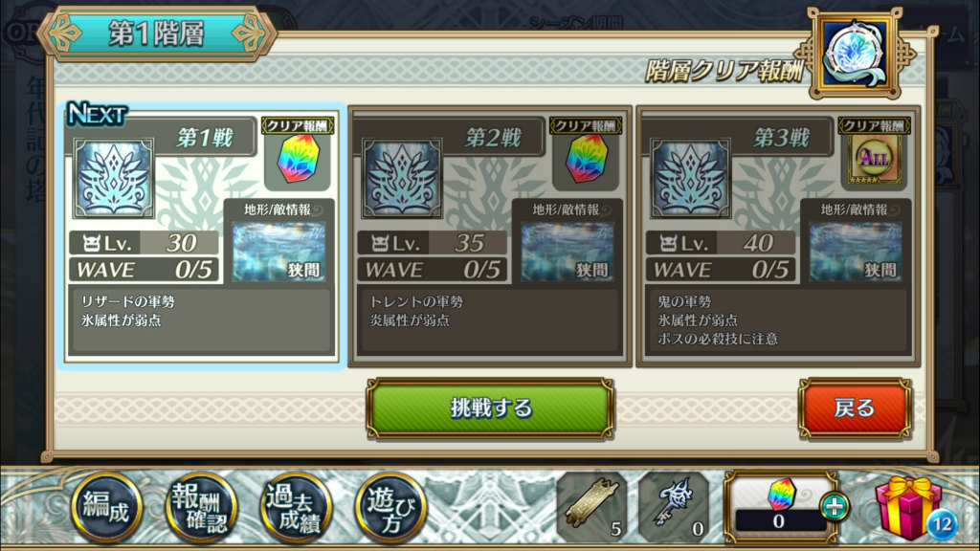Viewport: 980px width, 551px height.
Task: Tap the gift box present icon
Action: [909, 507]
